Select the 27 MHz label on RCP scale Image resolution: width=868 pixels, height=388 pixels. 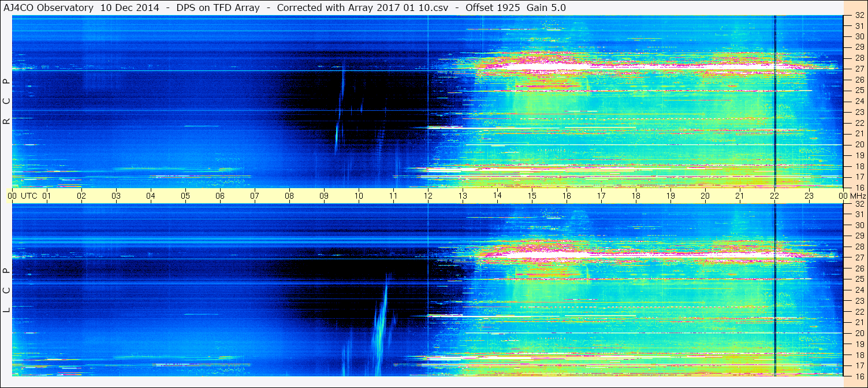click(x=859, y=69)
